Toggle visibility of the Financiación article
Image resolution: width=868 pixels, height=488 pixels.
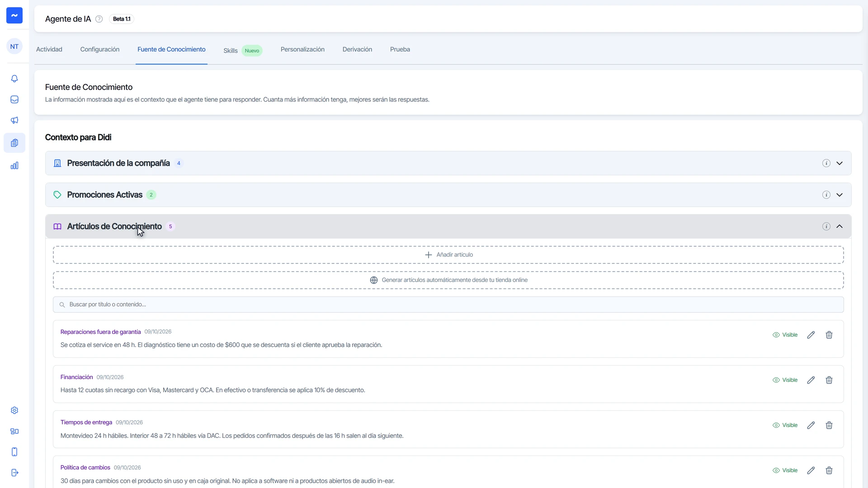785,380
